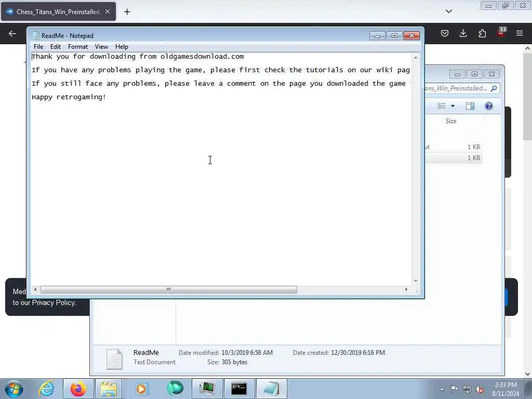Open the browser Downloads panel
This screenshot has width=532, height=399.
point(463,33)
